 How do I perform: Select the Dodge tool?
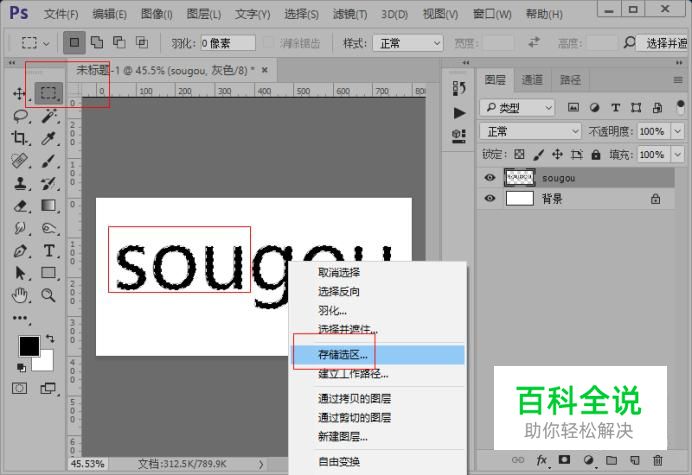[49, 228]
